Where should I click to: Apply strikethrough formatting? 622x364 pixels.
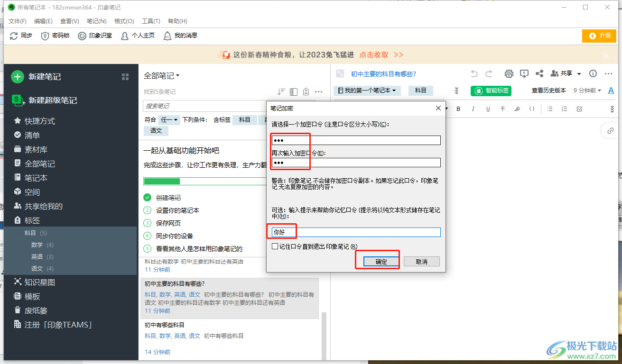click(502, 109)
